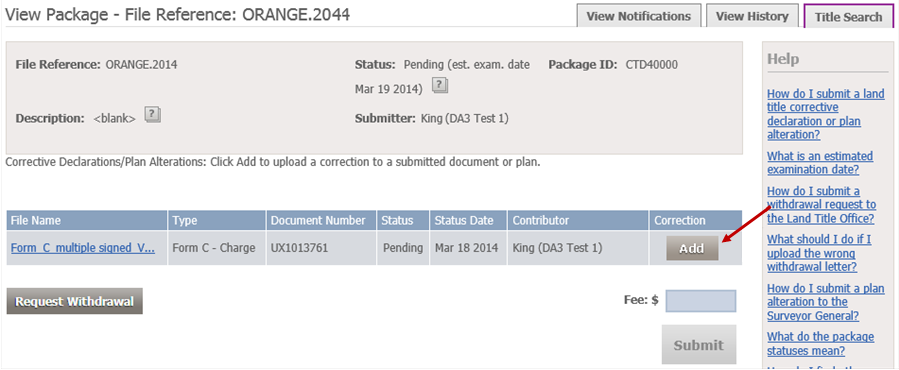Screen dimensions: 899x370
Task: Add a correction to the Form C document
Action: click(x=692, y=248)
